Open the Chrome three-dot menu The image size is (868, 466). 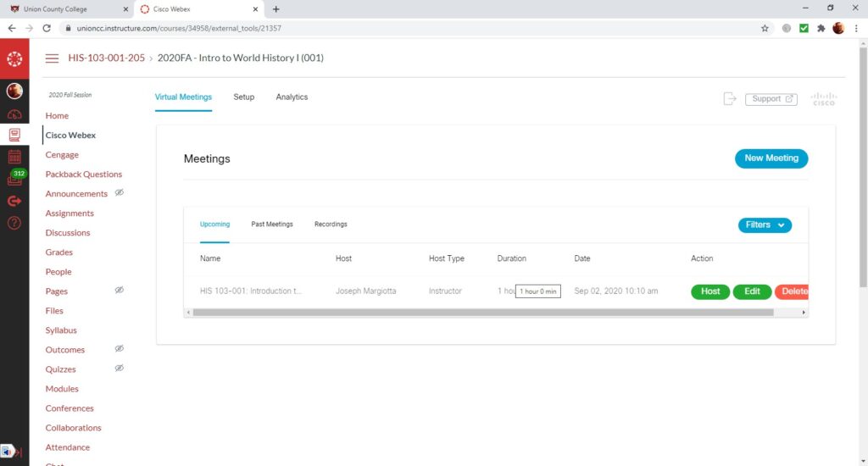click(x=857, y=28)
